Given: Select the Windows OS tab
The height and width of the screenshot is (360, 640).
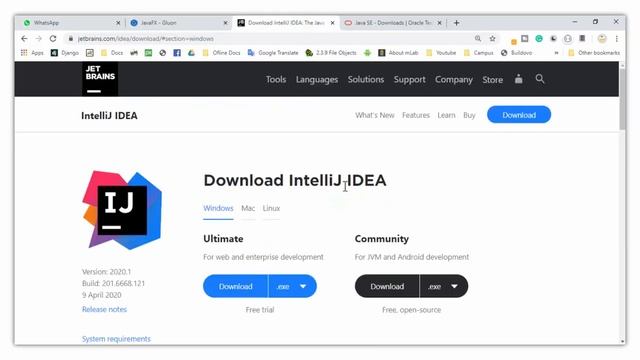Looking at the screenshot, I should click(218, 209).
